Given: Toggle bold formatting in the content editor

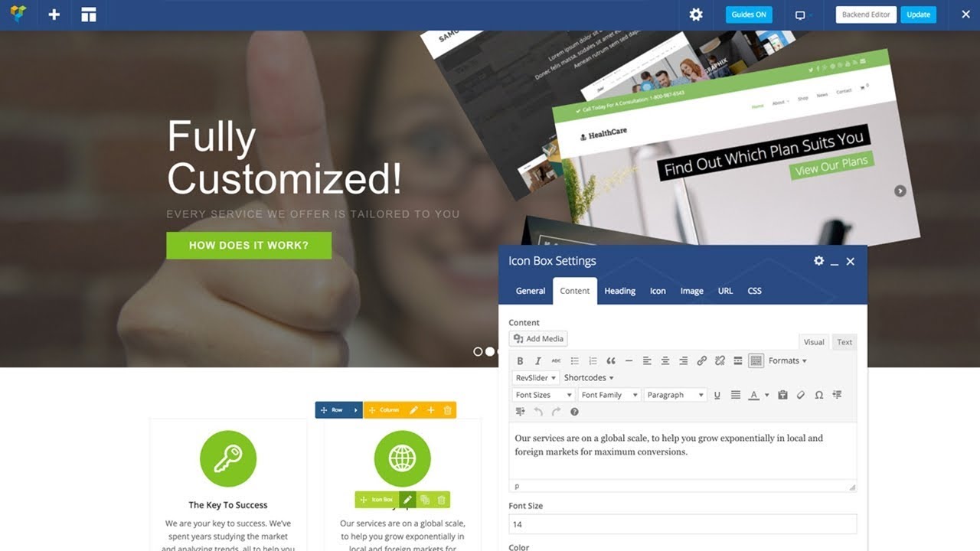Looking at the screenshot, I should (x=520, y=360).
